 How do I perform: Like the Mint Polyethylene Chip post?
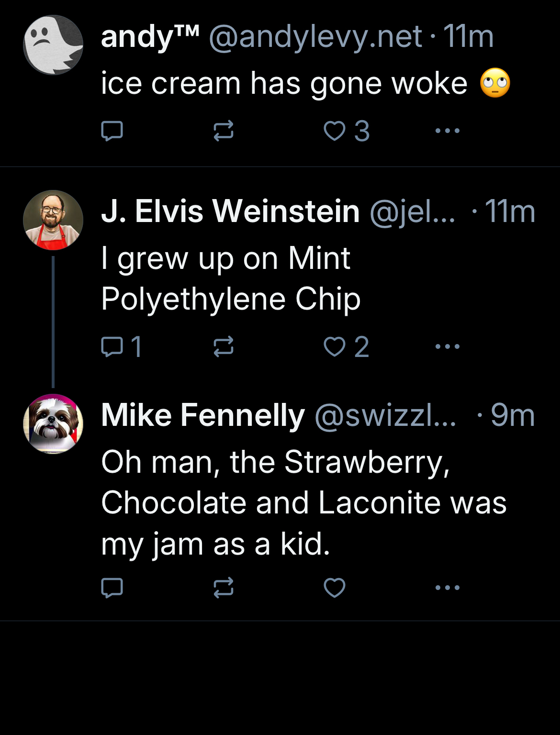pos(335,346)
